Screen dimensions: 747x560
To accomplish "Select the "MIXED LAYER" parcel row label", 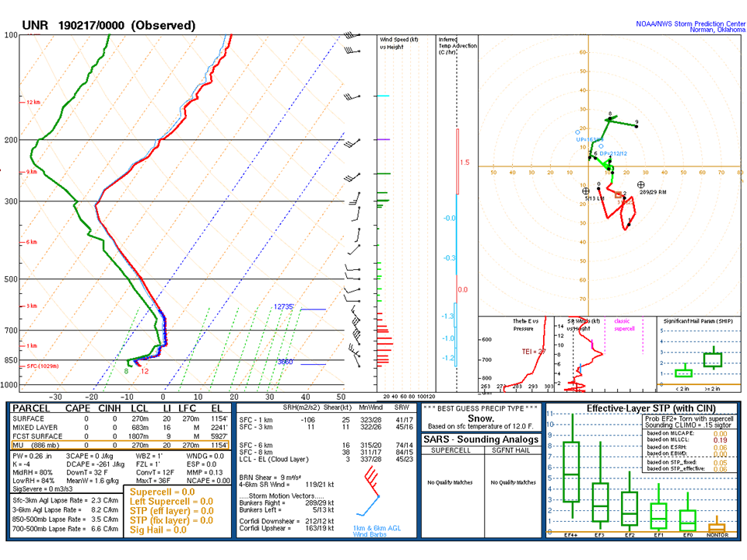I will point(35,428).
